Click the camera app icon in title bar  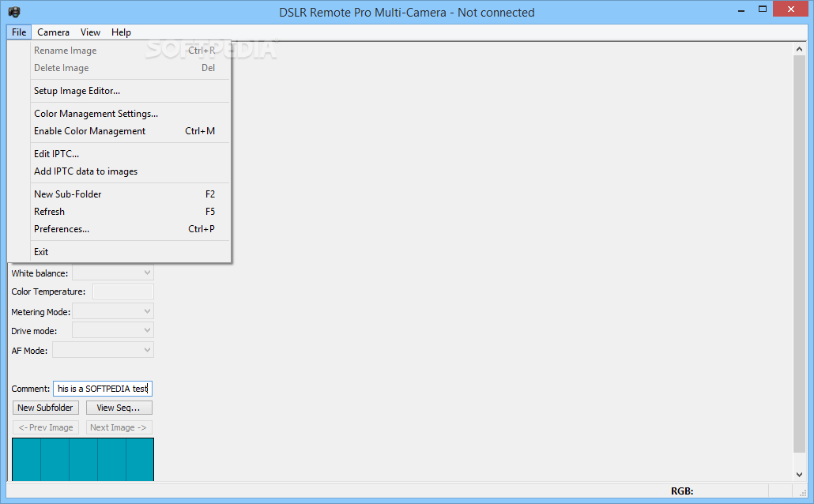click(x=14, y=12)
